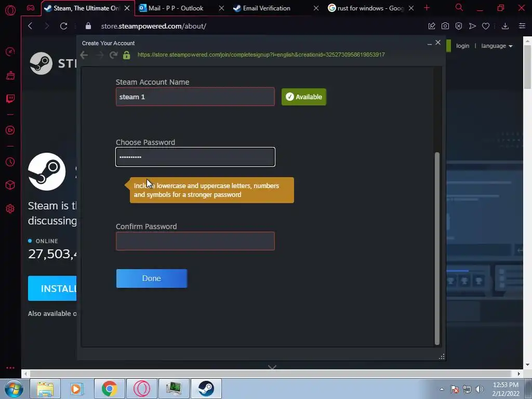This screenshot has width=532, height=399.
Task: Open File Explorer from the taskbar
Action: coord(45,389)
